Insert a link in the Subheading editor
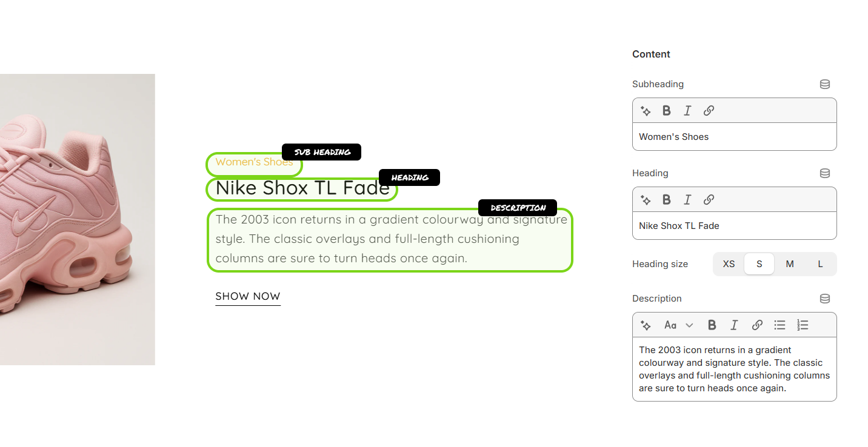 coord(709,111)
